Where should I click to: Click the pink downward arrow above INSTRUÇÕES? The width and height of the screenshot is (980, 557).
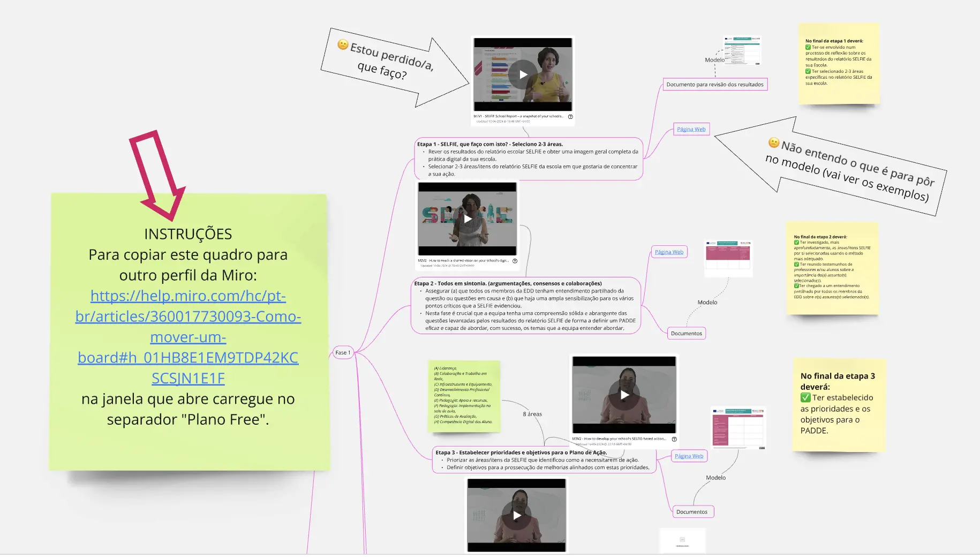[x=160, y=175]
